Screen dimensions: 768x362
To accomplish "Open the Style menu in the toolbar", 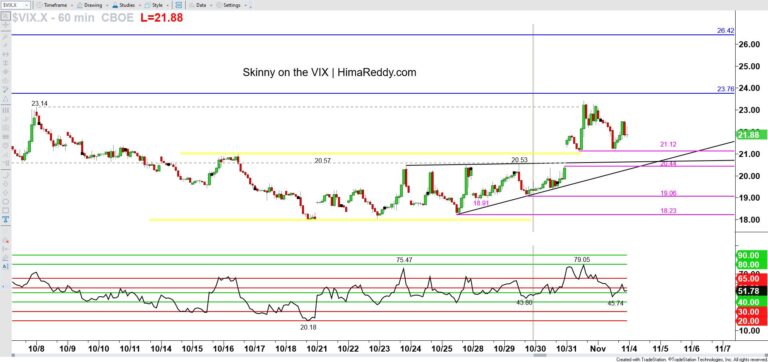I will [156, 5].
